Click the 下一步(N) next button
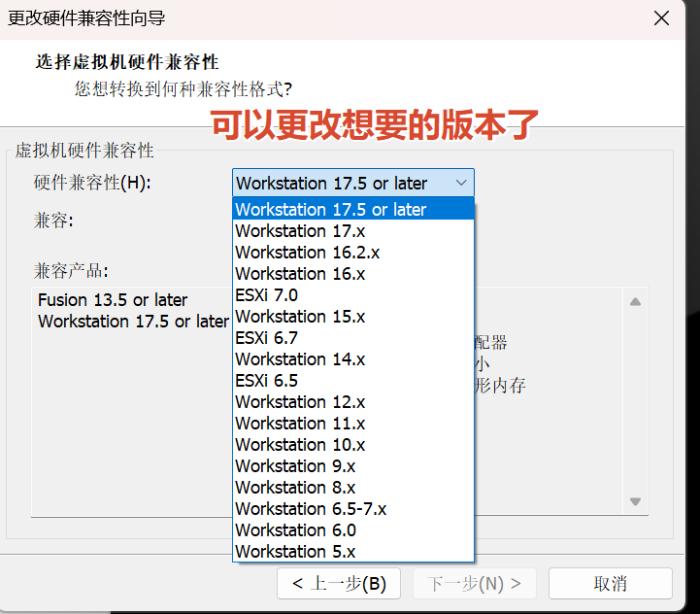The width and height of the screenshot is (700, 614). pyautogui.click(x=475, y=584)
